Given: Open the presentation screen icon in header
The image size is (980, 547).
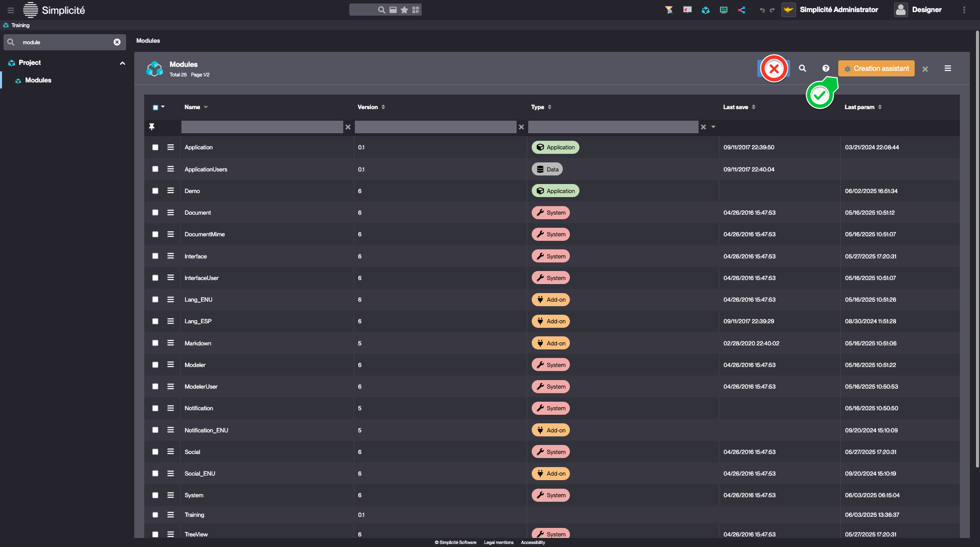Looking at the screenshot, I should tap(688, 10).
